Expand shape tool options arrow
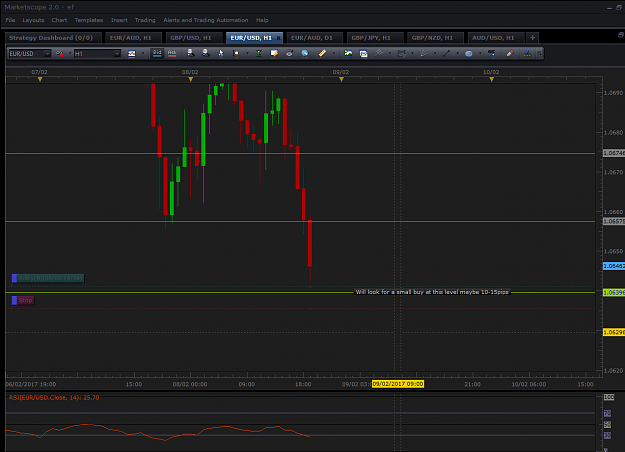Image resolution: width=625 pixels, height=452 pixels. (x=480, y=53)
